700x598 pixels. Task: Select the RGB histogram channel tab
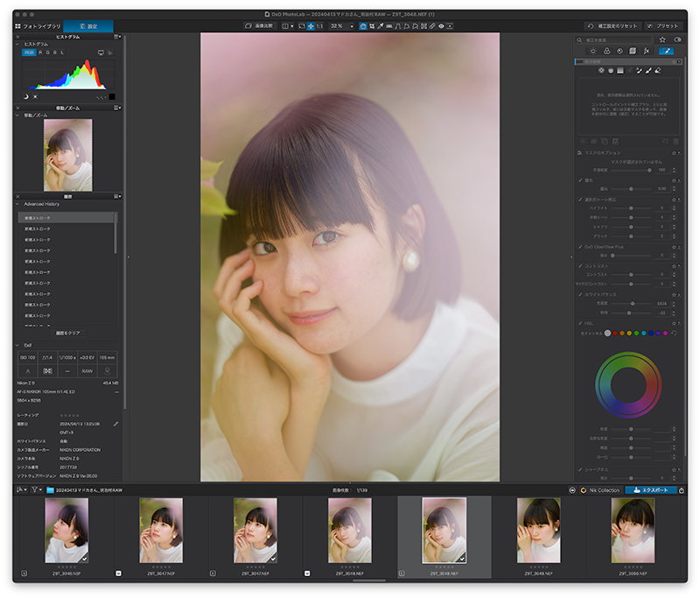point(29,53)
